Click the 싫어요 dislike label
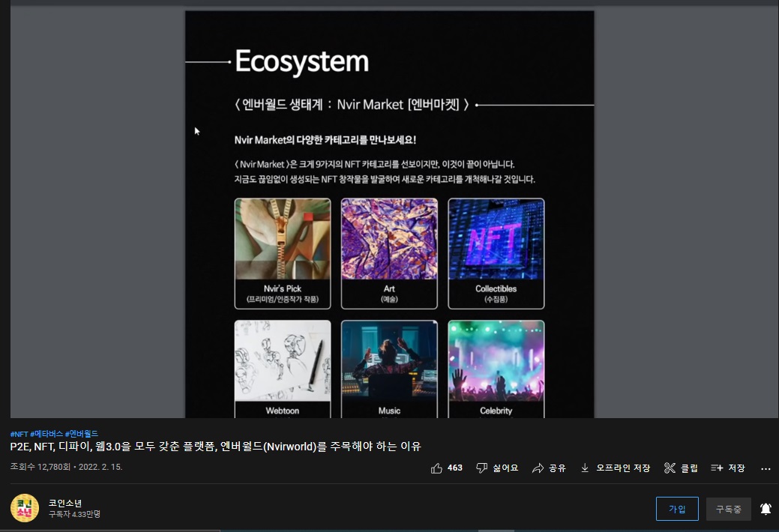The width and height of the screenshot is (779, 532). tap(505, 468)
